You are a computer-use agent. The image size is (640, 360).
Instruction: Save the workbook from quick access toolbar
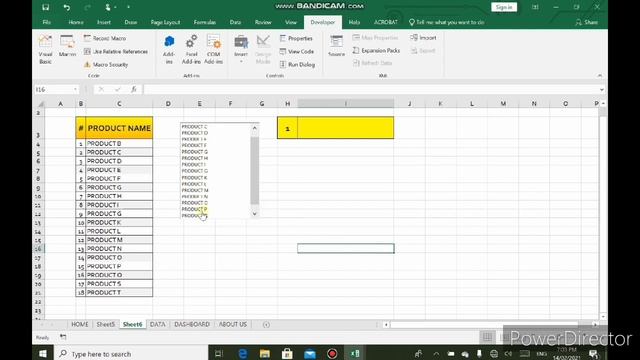pyautogui.click(x=46, y=7)
